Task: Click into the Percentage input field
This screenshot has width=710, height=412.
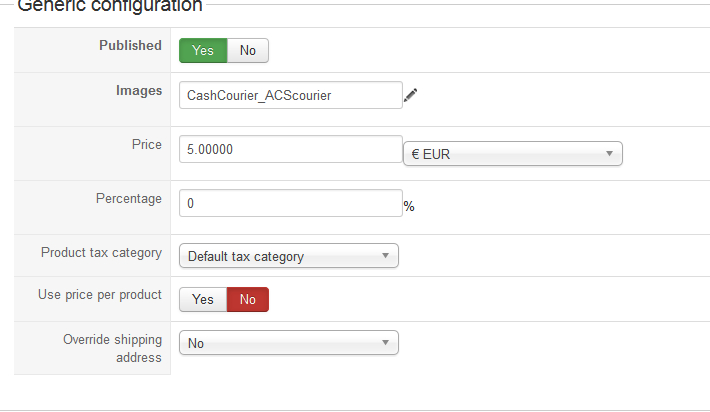Action: click(291, 203)
